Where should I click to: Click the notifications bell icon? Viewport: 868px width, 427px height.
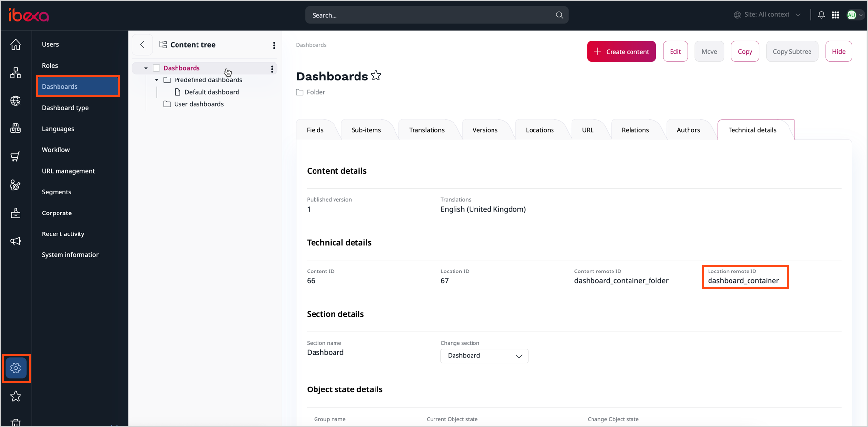(x=821, y=15)
